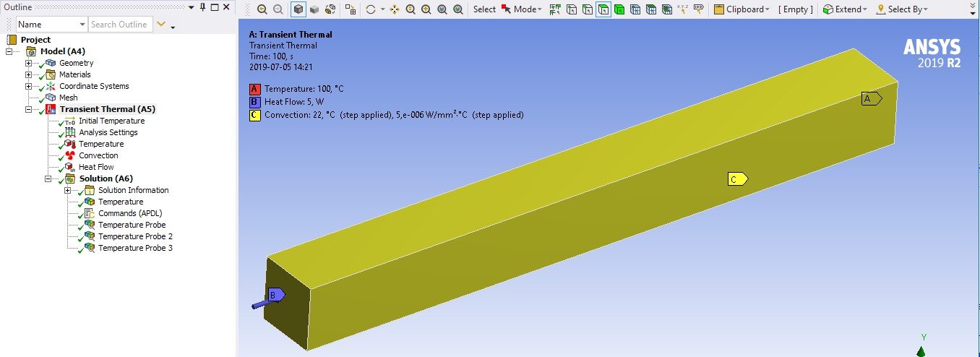This screenshot has width=980, height=357.
Task: Activate the green Body selection filter
Action: pos(619,9)
